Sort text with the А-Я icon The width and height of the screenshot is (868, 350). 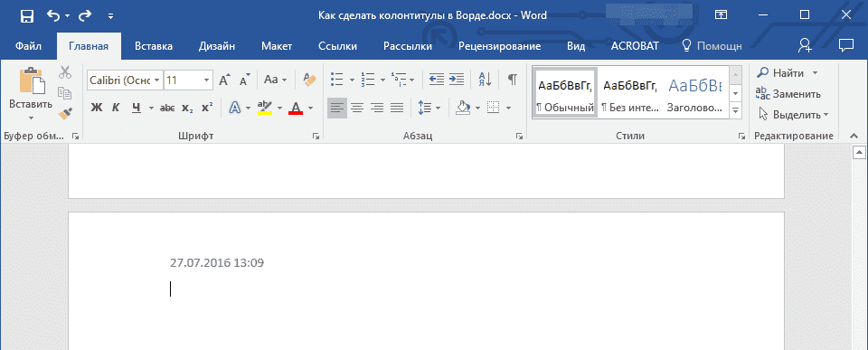485,80
